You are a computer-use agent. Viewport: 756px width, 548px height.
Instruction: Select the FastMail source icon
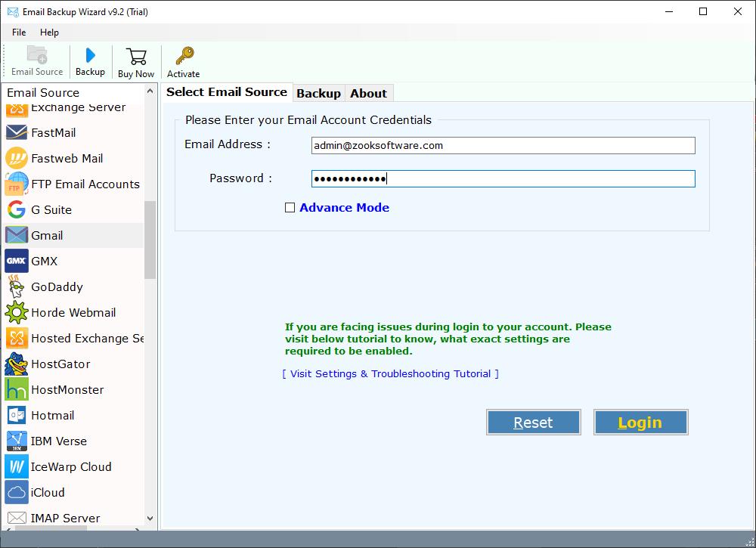click(x=55, y=132)
